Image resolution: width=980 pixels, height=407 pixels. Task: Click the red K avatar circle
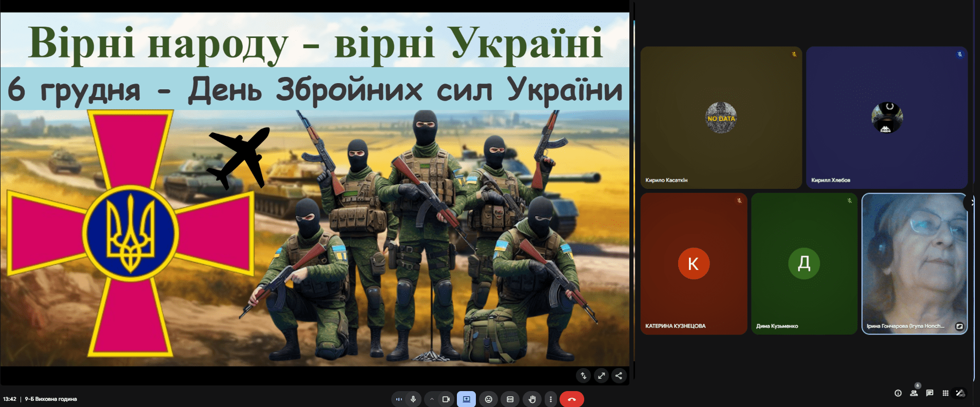(694, 264)
